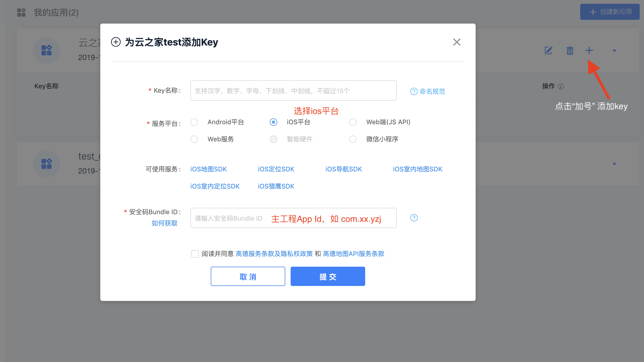Click the 创建新应用 button

[x=610, y=12]
